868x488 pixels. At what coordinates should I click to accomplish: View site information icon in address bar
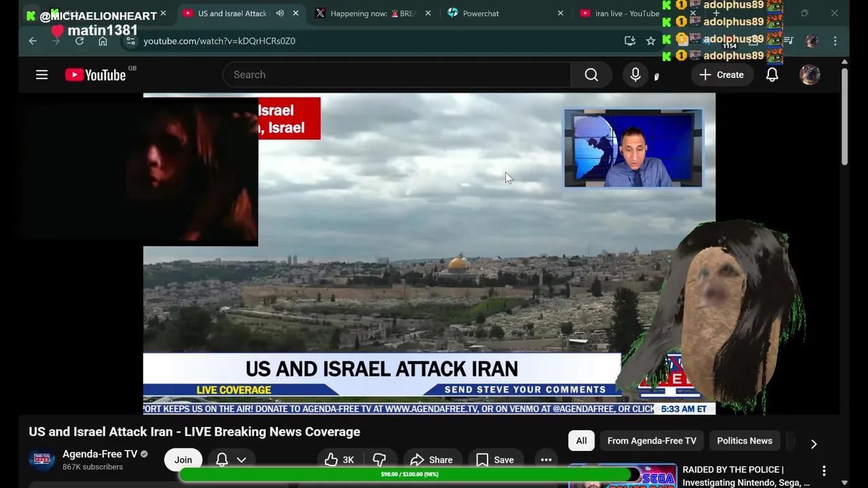click(131, 41)
